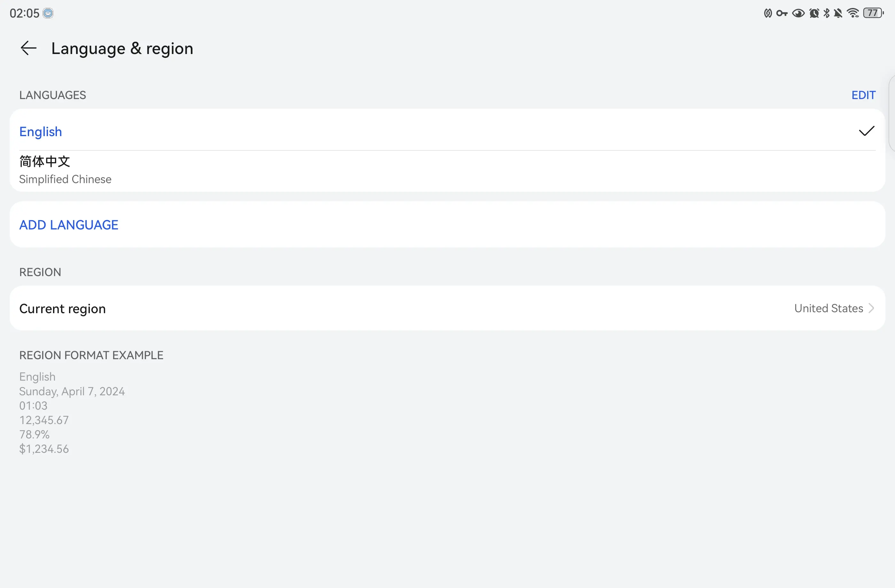Viewport: 895px width, 588px height.
Task: Tap the battery percentage indicator
Action: click(x=873, y=12)
